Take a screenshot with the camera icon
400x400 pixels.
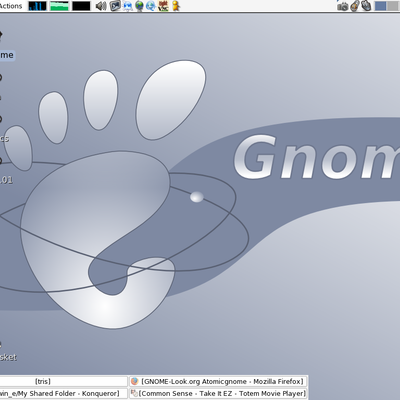(x=342, y=6)
